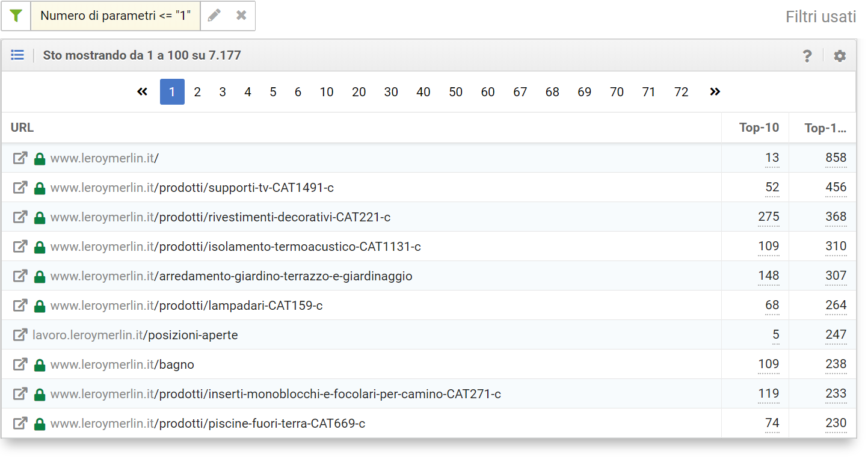Open external link icon for inserti-monoblocchi row
This screenshot has width=868, height=462.
coord(20,393)
